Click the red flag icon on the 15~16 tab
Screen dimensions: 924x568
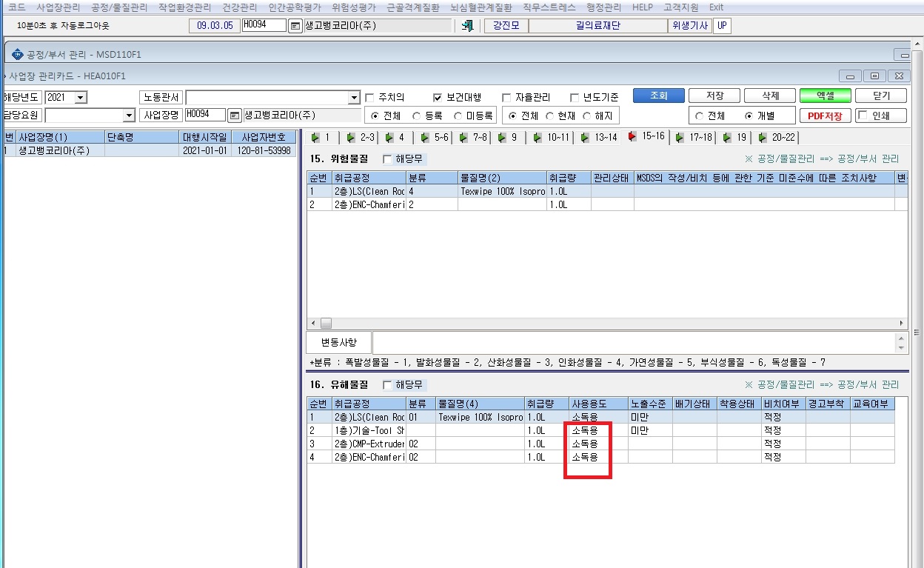coord(632,137)
